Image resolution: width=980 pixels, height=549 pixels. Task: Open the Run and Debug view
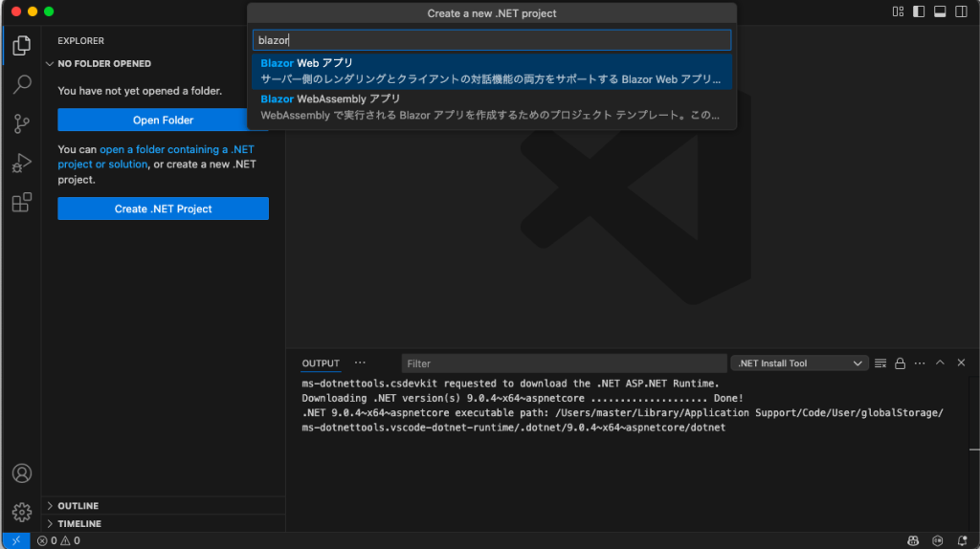pyautogui.click(x=21, y=163)
